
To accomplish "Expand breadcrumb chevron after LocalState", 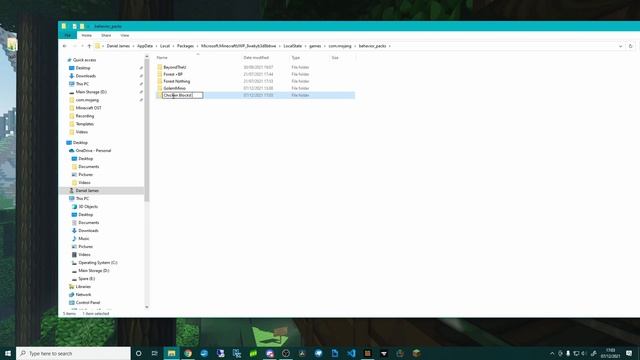I will [x=305, y=46].
